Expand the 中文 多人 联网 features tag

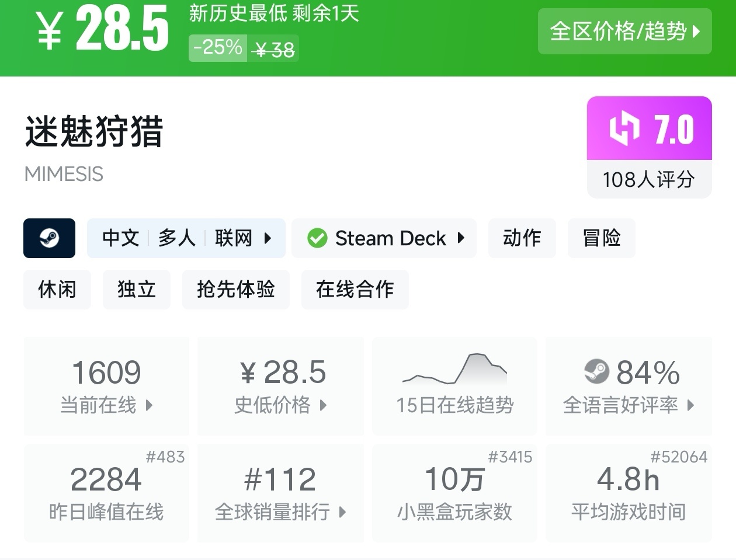click(186, 238)
